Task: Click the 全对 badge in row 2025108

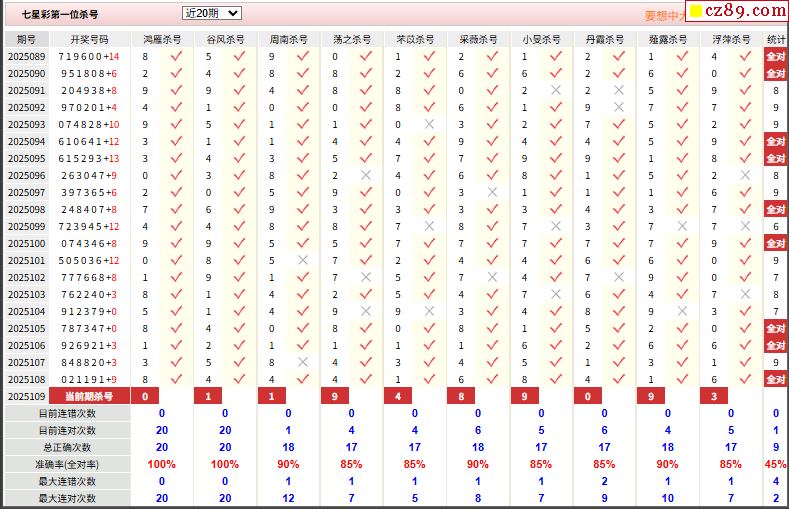Action: point(775,379)
